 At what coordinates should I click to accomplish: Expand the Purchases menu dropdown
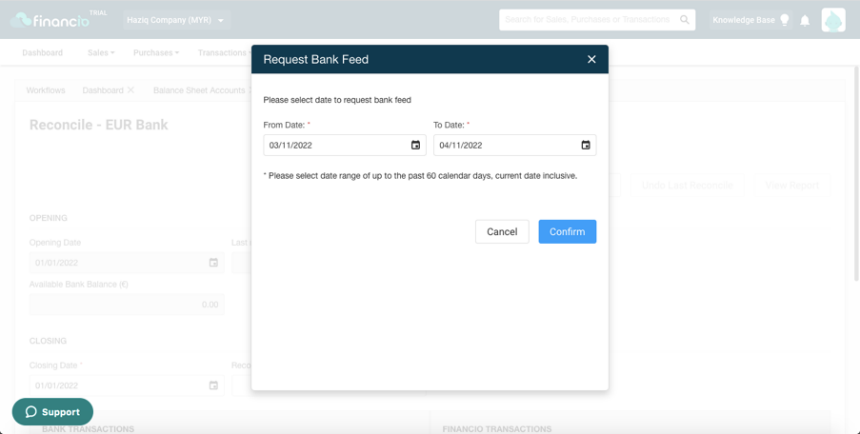point(156,53)
